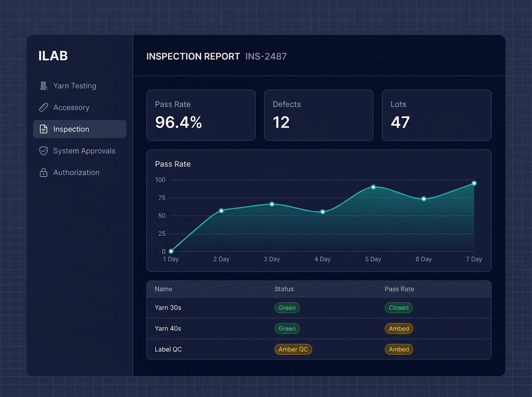The width and height of the screenshot is (532, 397).
Task: Click the INS-2487 report ID
Action: (x=266, y=56)
